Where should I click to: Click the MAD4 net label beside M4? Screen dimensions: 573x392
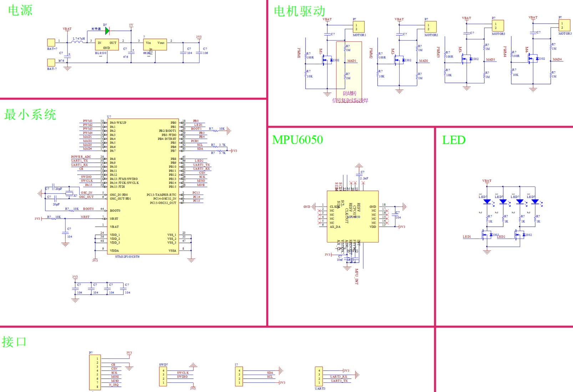pyautogui.click(x=557, y=59)
